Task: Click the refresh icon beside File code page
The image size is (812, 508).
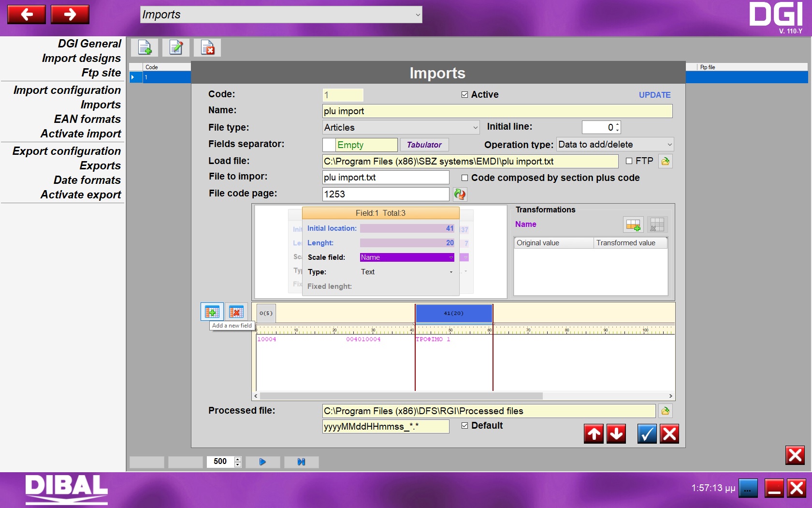Action: pyautogui.click(x=460, y=194)
